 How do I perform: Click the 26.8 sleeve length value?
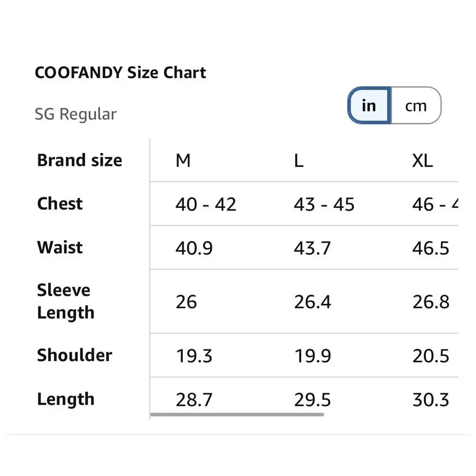tap(431, 302)
